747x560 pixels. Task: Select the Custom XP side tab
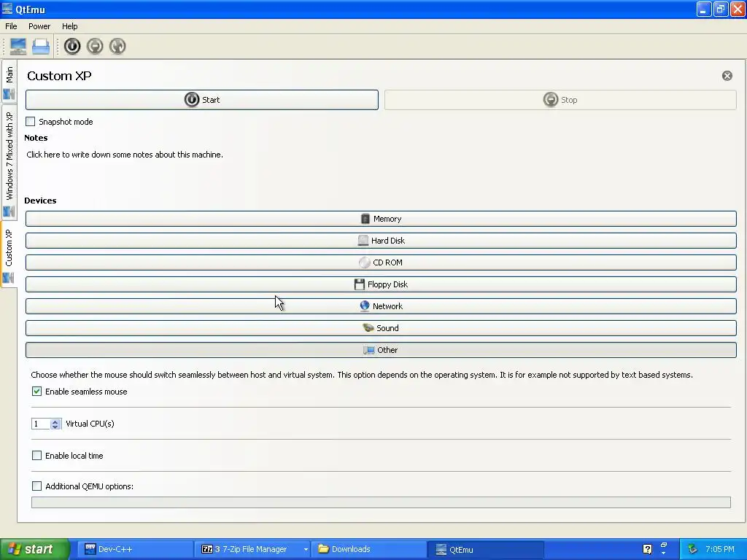click(x=9, y=254)
